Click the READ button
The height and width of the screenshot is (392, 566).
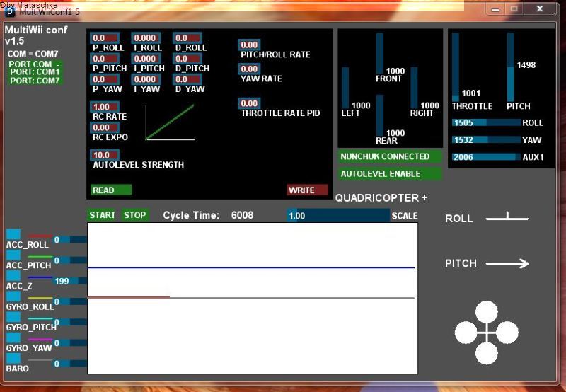(x=111, y=190)
